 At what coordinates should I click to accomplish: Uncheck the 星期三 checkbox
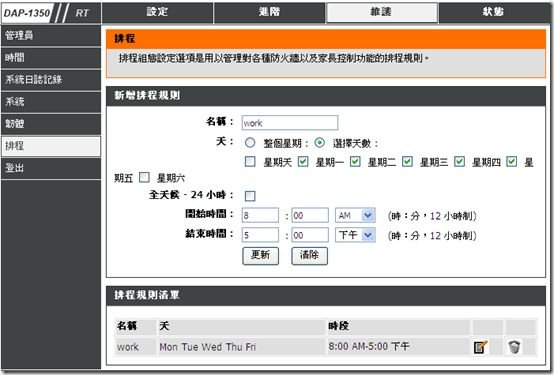pyautogui.click(x=407, y=162)
